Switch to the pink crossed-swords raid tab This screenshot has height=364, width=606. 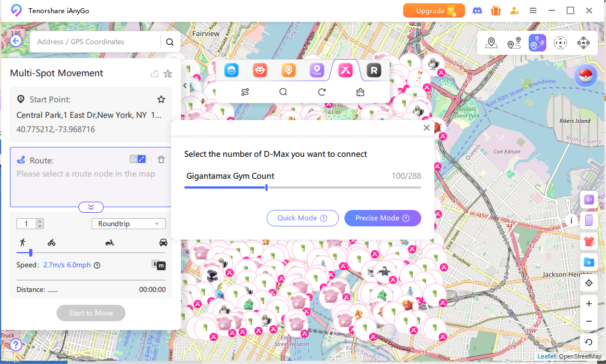tap(345, 70)
